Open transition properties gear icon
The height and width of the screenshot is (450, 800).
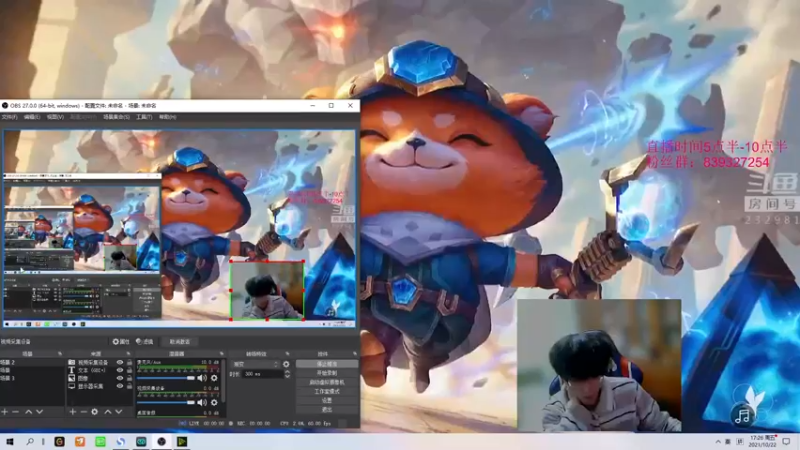pos(286,364)
